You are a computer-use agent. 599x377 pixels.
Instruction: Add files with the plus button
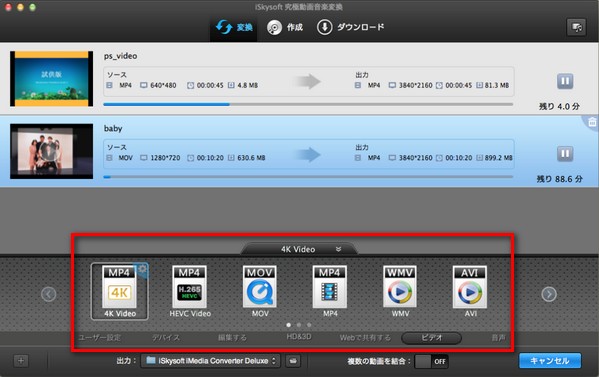(21, 361)
